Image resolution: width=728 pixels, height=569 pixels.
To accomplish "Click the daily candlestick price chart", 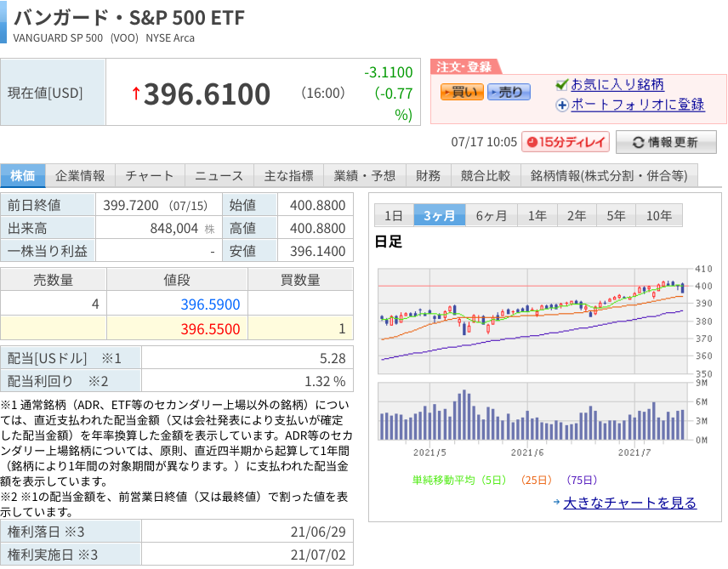I will pyautogui.click(x=532, y=321).
